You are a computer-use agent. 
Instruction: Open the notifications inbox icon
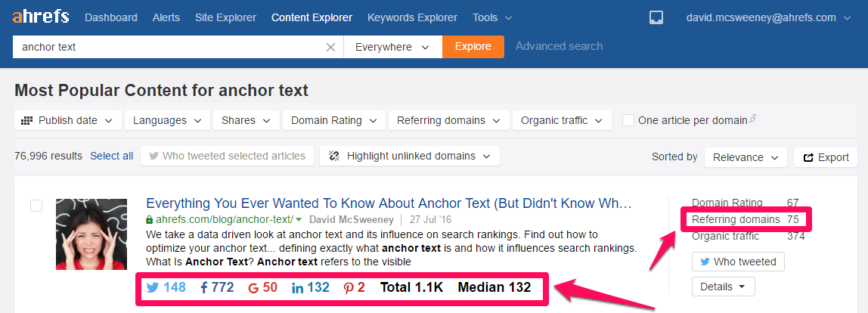pyautogui.click(x=656, y=17)
